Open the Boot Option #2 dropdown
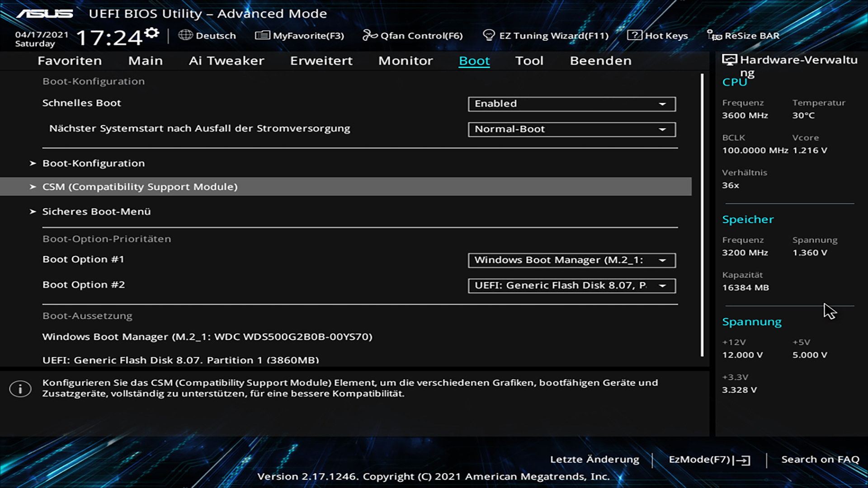Image resolution: width=868 pixels, height=488 pixels. pos(571,286)
